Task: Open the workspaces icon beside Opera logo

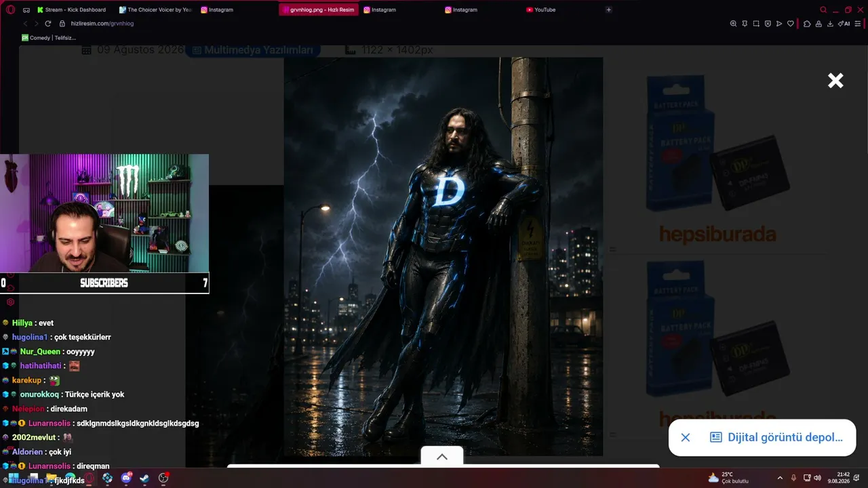Action: [26, 10]
